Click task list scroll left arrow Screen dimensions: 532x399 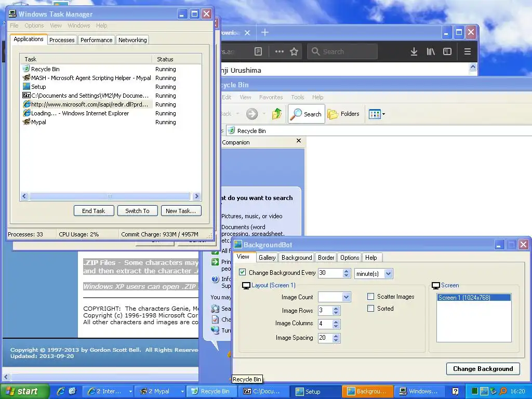click(x=24, y=196)
